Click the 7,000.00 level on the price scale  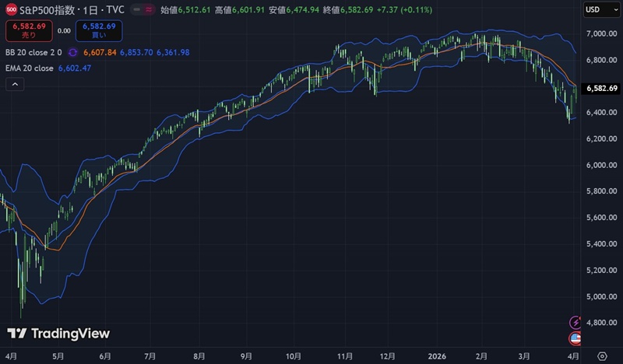tap(601, 33)
